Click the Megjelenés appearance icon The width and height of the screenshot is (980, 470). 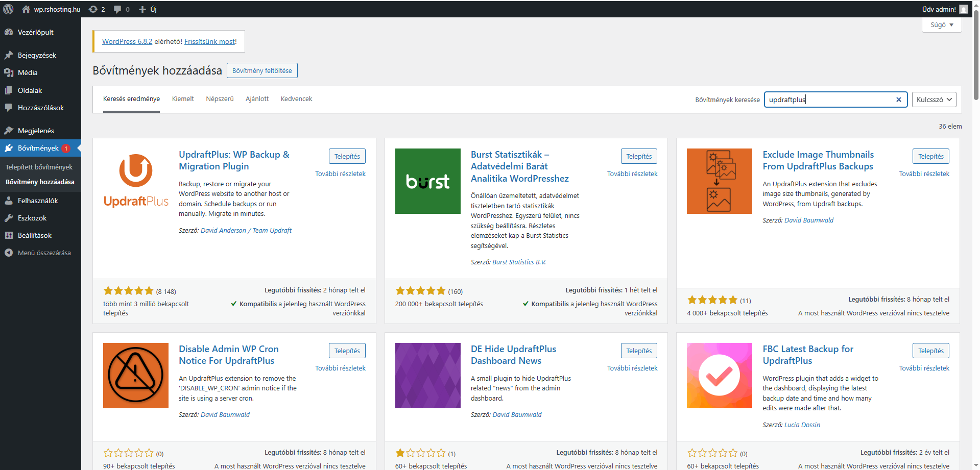[9, 130]
